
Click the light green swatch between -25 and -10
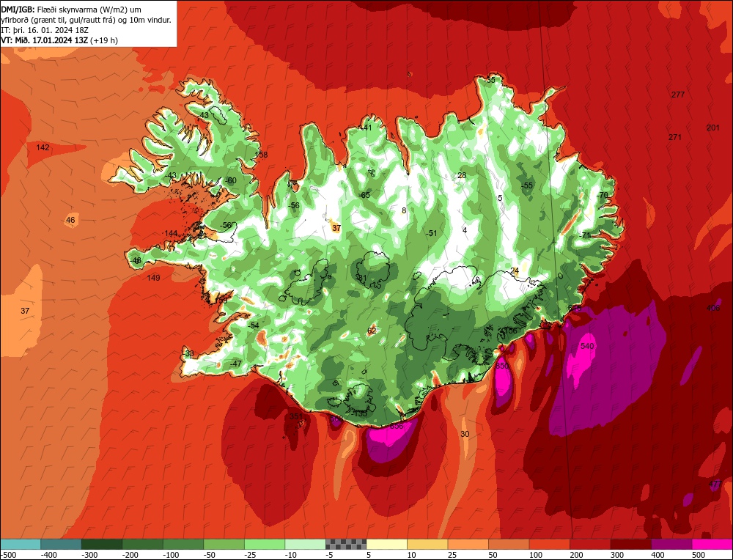(265, 544)
